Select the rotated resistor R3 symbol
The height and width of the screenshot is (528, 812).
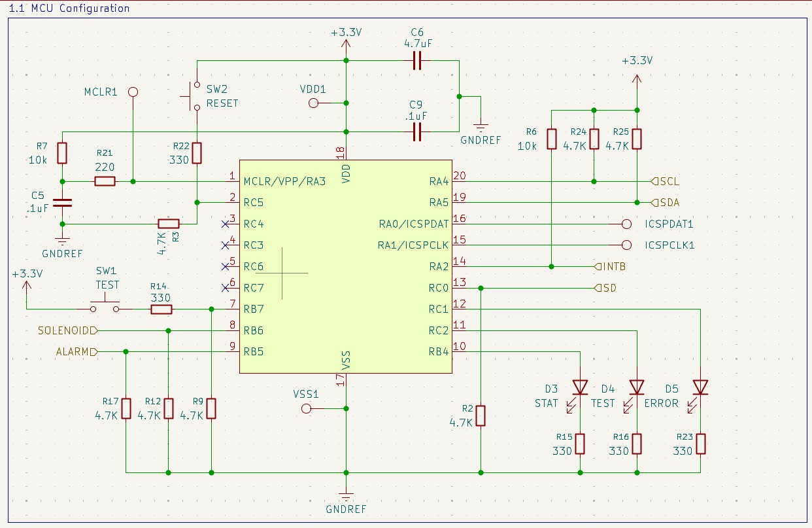[169, 224]
